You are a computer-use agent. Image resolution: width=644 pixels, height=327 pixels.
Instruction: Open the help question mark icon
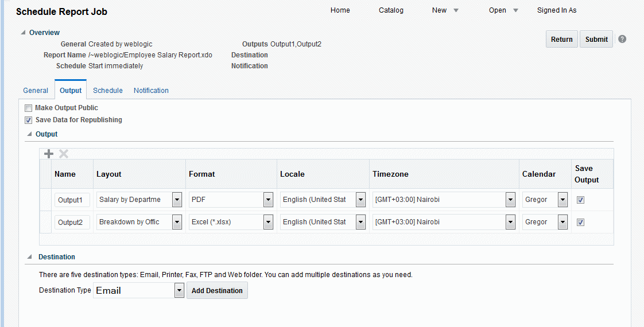coord(622,39)
